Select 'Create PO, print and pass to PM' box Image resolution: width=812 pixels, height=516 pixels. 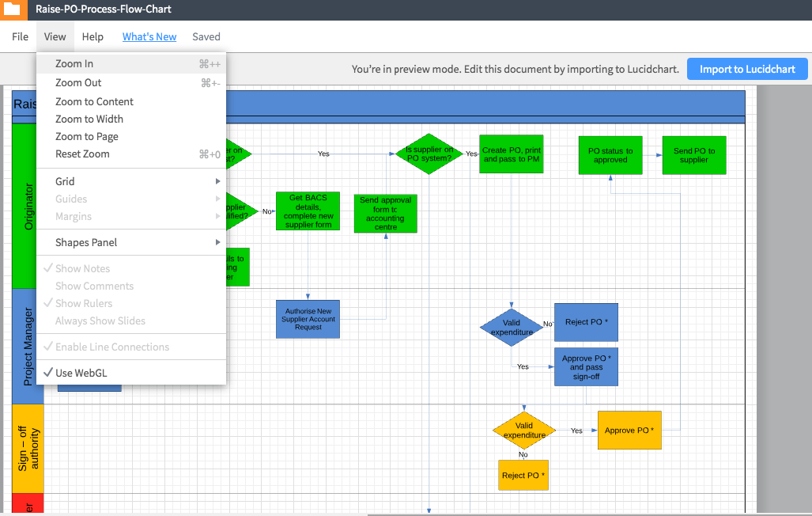[x=511, y=154]
